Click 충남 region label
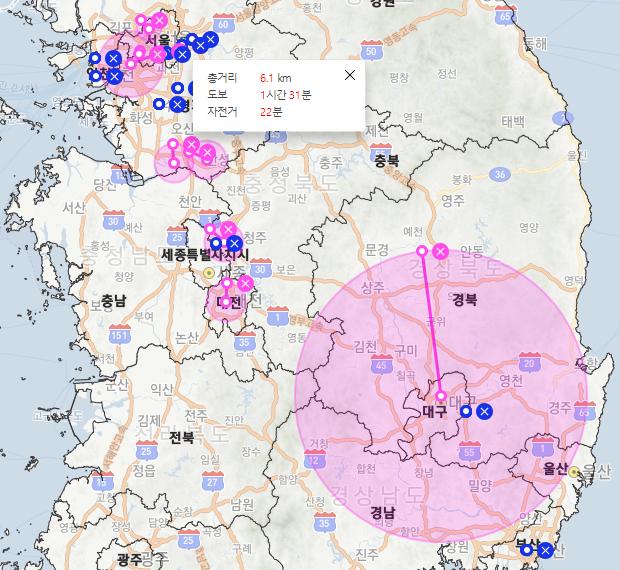This screenshot has height=570, width=620. [x=114, y=301]
